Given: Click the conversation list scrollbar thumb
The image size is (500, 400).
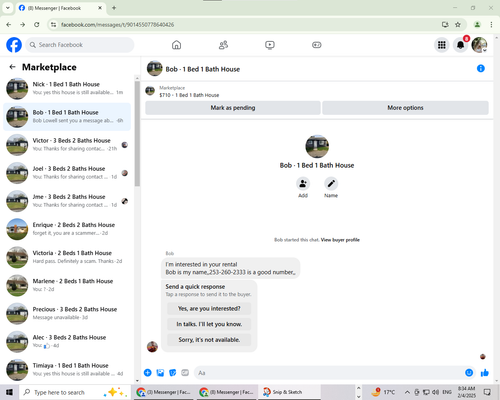Looking at the screenshot, I should coord(137,133).
